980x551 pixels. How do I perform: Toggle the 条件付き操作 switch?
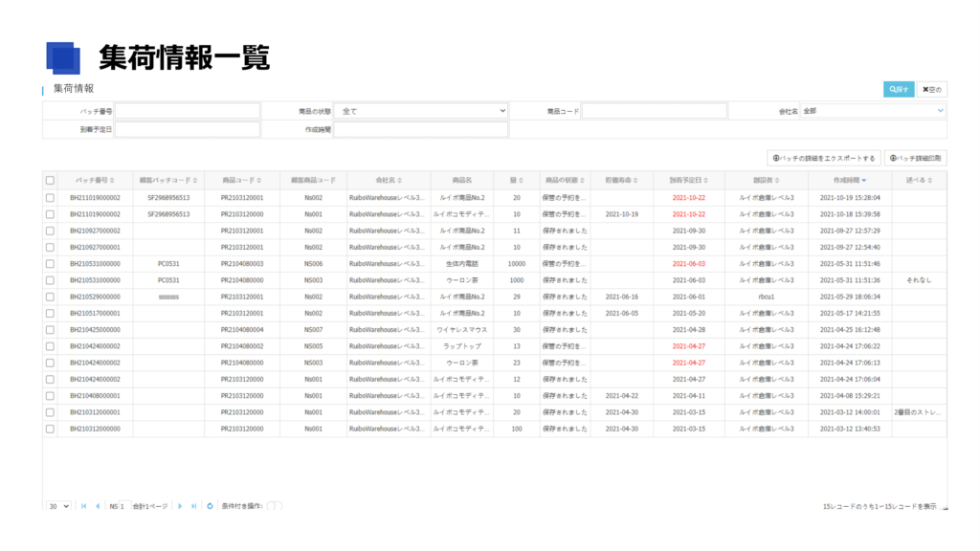(x=275, y=506)
